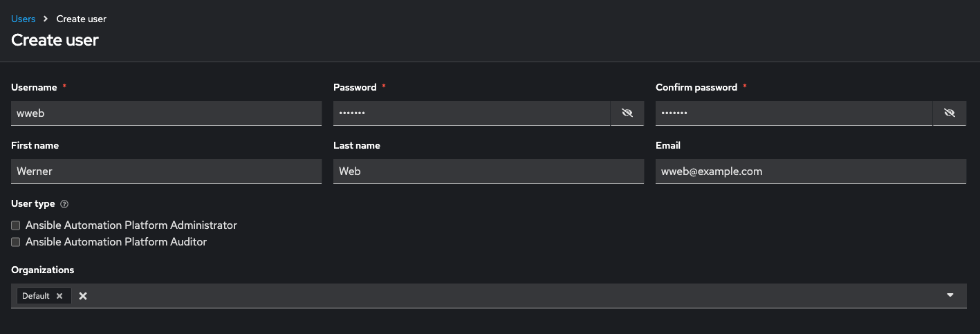Check Ansible Automation Platform Auditor option
The height and width of the screenshot is (334, 980).
pyautogui.click(x=16, y=242)
